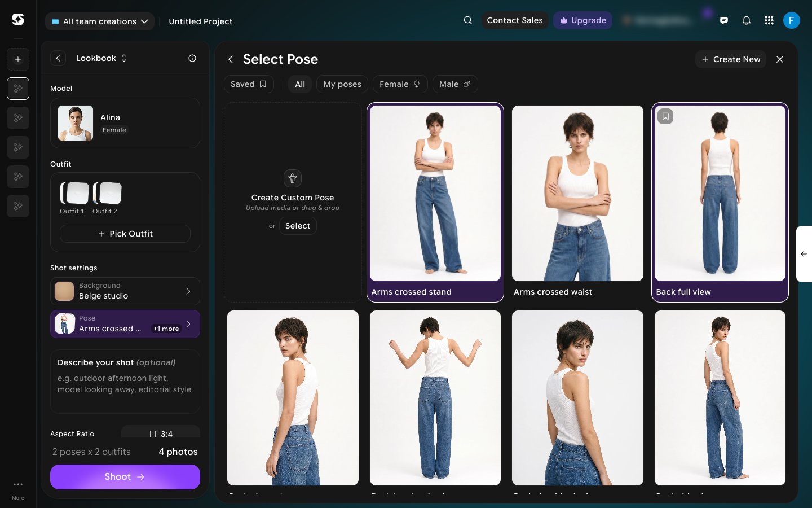Click Select in Create Custom Pose
The width and height of the screenshot is (812, 508).
coord(298,226)
